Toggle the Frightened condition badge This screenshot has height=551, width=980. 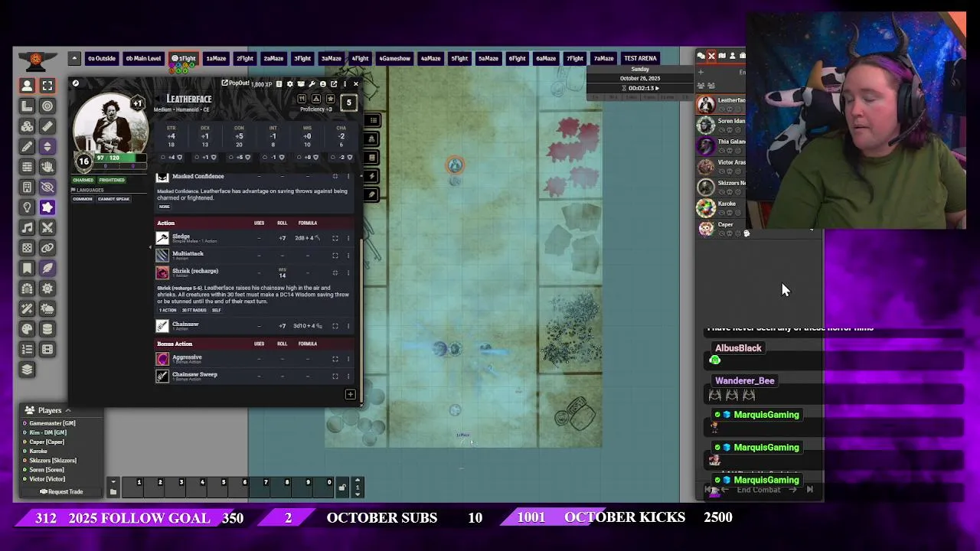point(112,180)
